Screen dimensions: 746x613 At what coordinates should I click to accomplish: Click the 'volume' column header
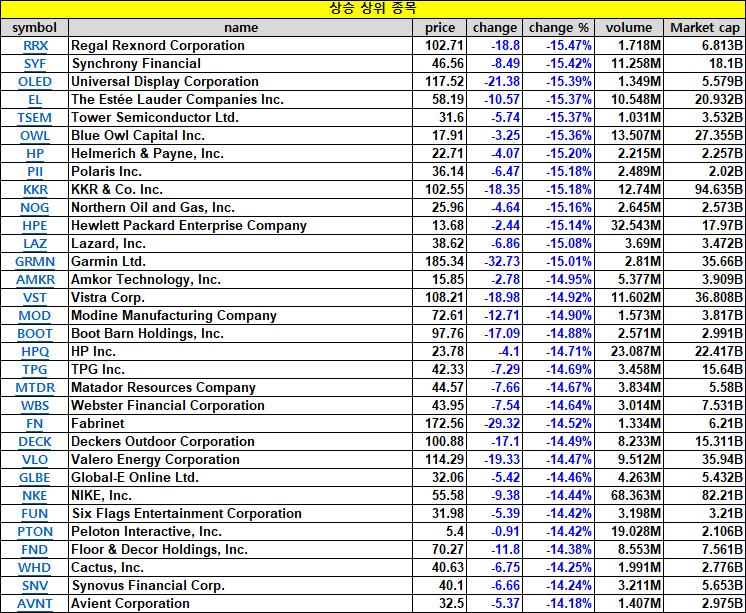tap(629, 28)
